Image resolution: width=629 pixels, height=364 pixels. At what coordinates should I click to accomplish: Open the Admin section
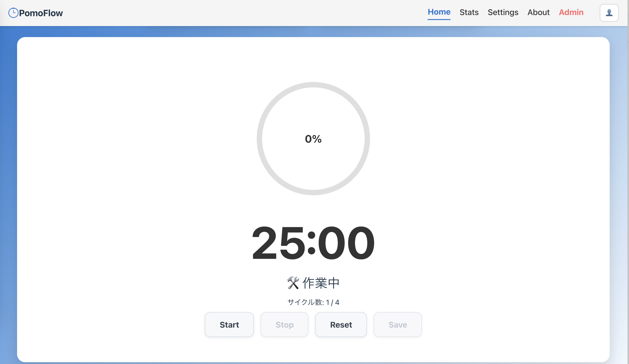tap(571, 12)
